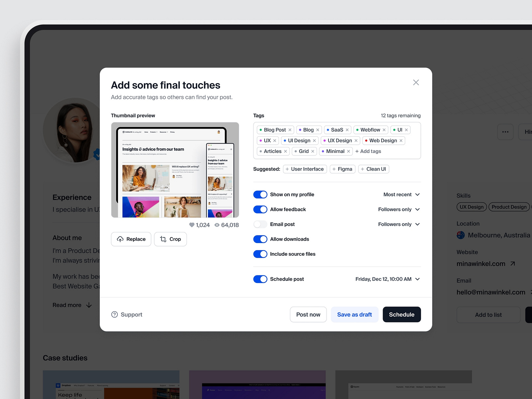Open Email post Followers only dropdown

tap(399, 224)
